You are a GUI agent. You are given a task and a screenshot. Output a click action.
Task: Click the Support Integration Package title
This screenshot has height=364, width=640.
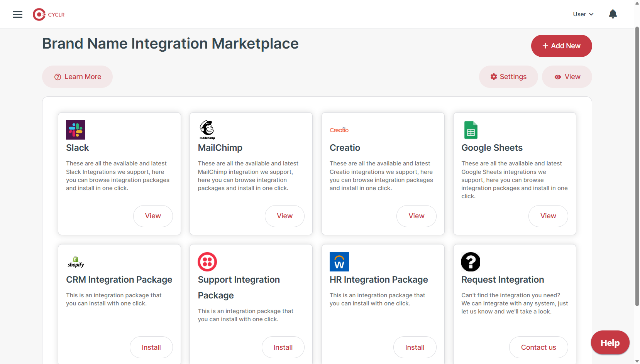[239, 287]
